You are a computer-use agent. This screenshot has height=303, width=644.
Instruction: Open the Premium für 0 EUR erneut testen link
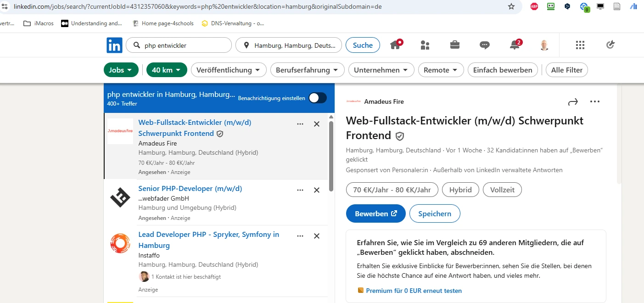pyautogui.click(x=414, y=291)
